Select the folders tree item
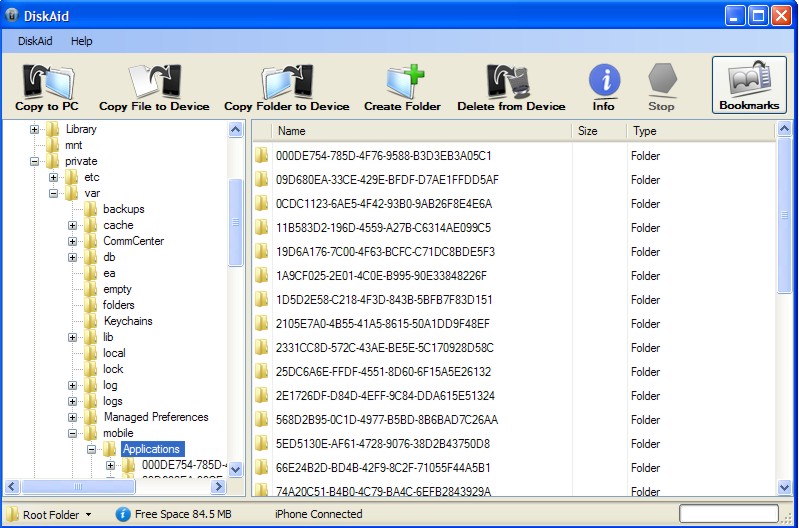The image size is (799, 528). coord(118,305)
